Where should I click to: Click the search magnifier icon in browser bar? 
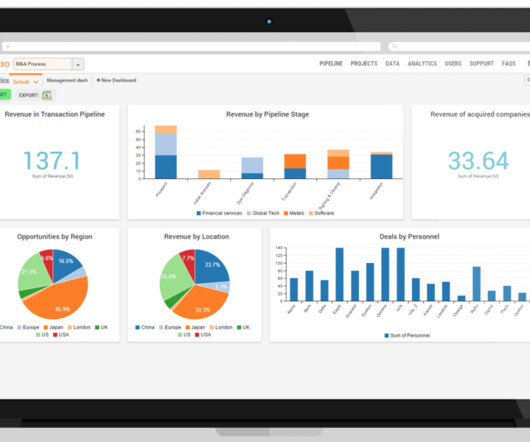point(395,47)
